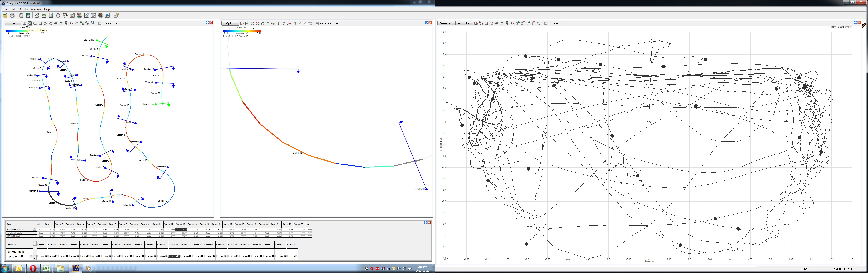Click the hand pan tool in left track map
The width and height of the screenshot is (868, 273).
coord(77,23)
